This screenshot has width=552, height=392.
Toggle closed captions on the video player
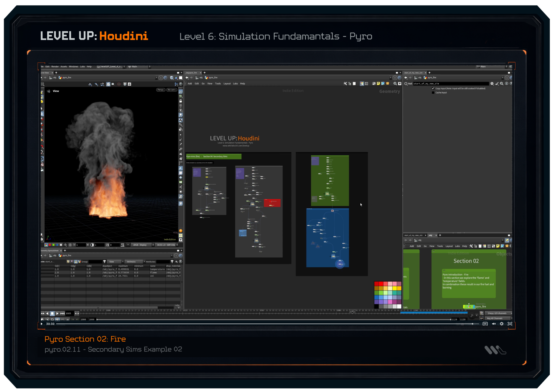(x=485, y=324)
